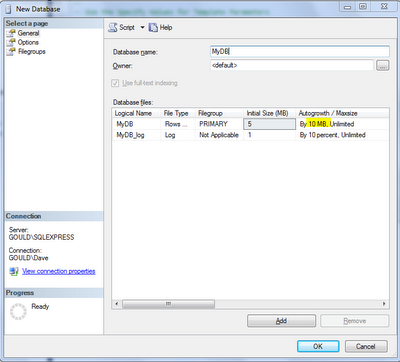Click the By 10 MB, Unlimited cell

point(342,124)
